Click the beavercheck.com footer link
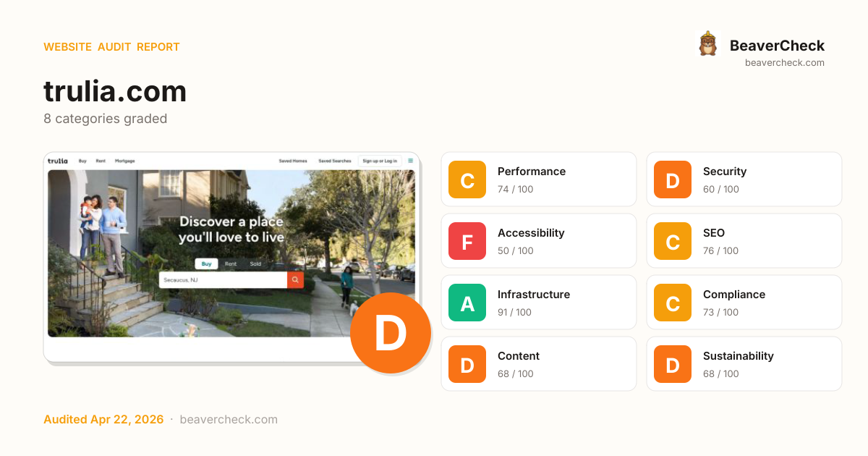Screen dimensions: 868x456 click(x=229, y=420)
